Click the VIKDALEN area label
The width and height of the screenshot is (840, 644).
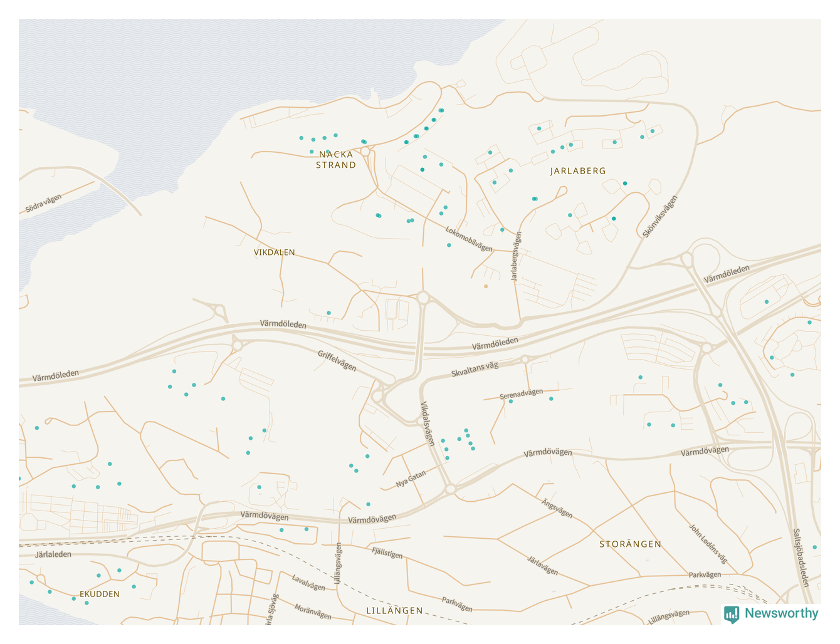pyautogui.click(x=274, y=252)
